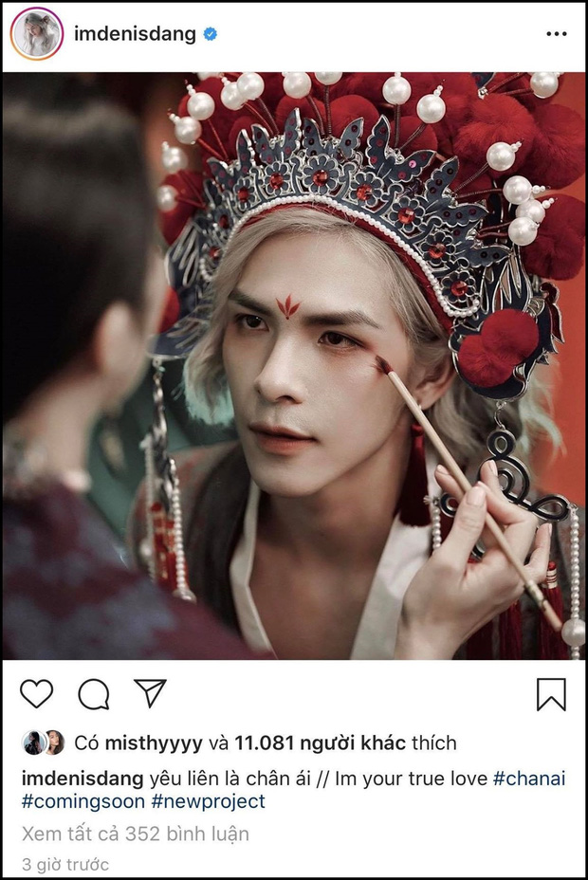Open liker avatars beside likes

(44, 742)
